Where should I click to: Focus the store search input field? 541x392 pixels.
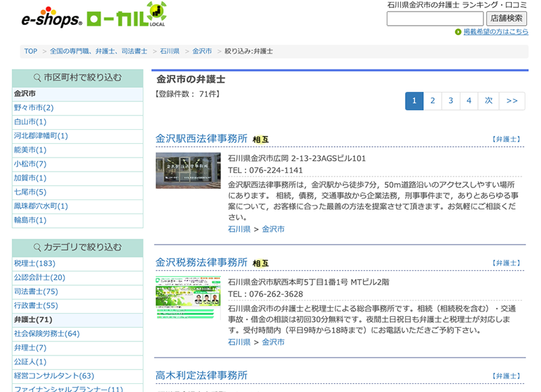(435, 19)
